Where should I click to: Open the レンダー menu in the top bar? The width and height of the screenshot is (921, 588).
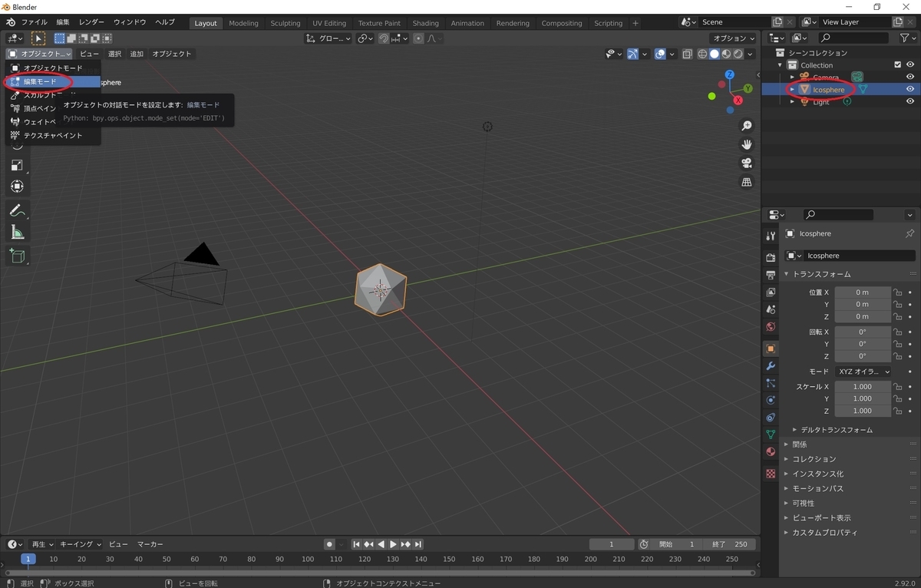[91, 22]
